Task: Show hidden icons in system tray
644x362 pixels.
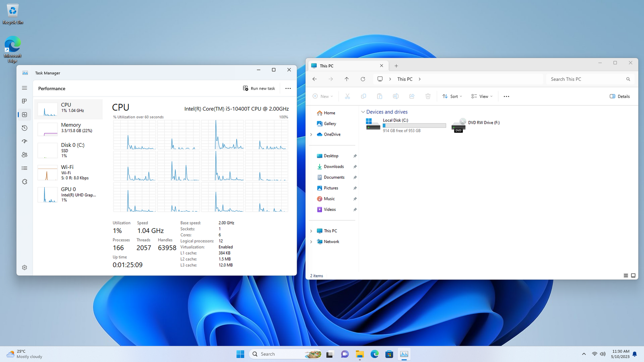Action: (584, 354)
